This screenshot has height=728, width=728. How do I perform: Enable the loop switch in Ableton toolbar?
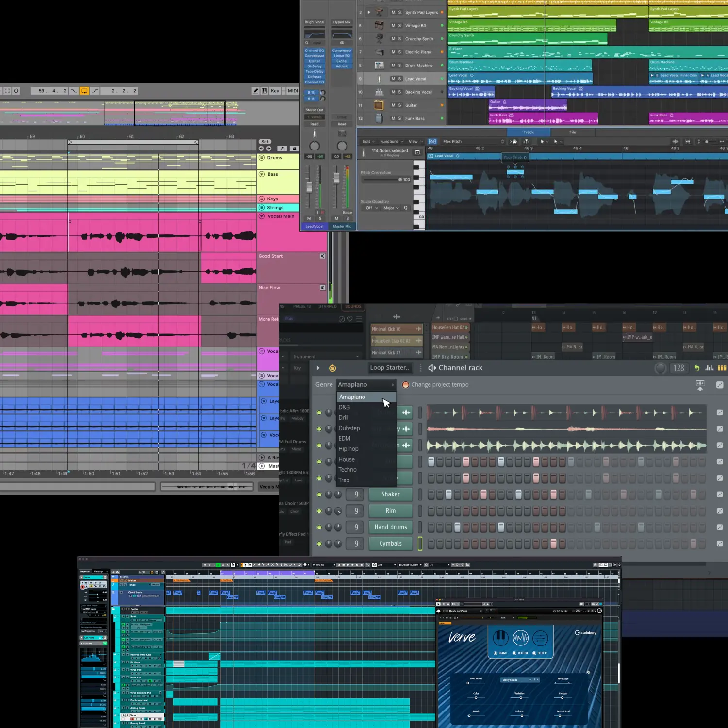tap(84, 91)
